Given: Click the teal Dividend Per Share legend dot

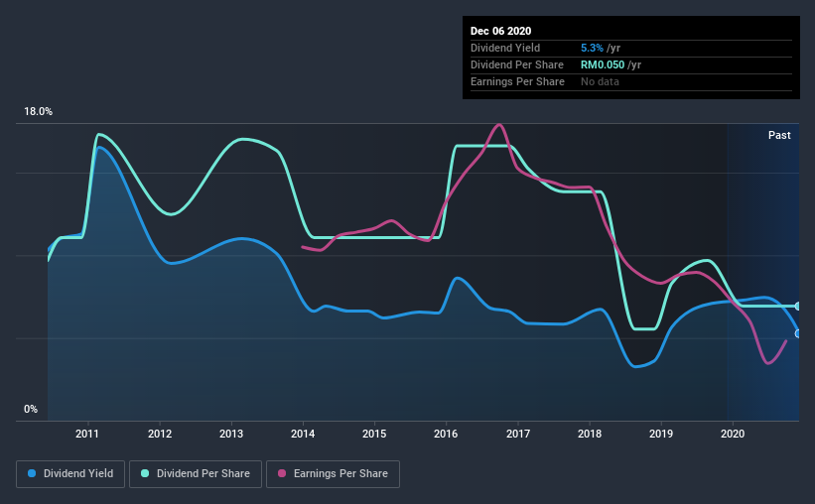Looking at the screenshot, I should 145,473.
